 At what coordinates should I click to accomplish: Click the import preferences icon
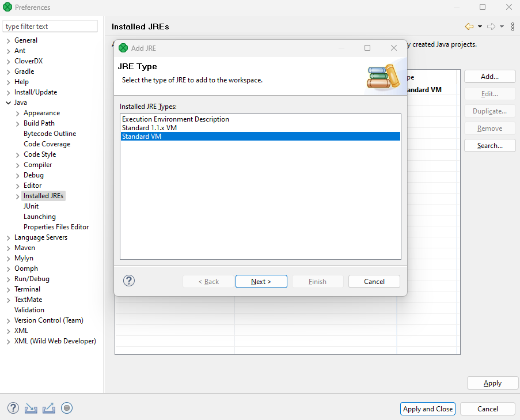pos(31,408)
